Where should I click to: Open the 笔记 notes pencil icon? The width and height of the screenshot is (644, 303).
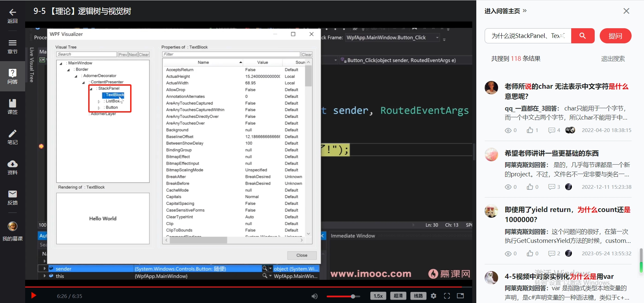pyautogui.click(x=12, y=133)
